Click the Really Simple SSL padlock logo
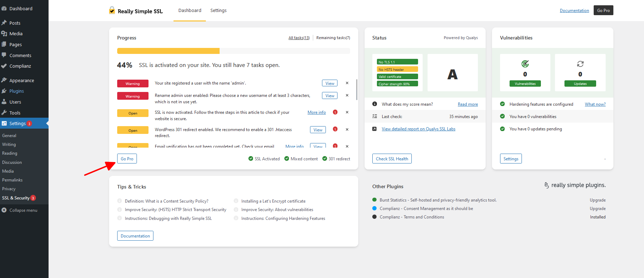 [112, 10]
